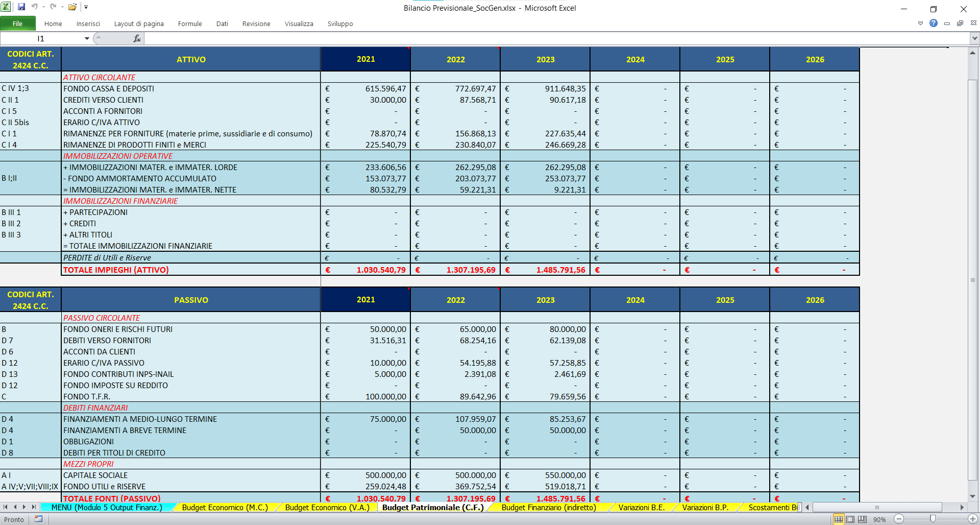Expand the ribbon using the chevron near Help

pyautogui.click(x=920, y=23)
